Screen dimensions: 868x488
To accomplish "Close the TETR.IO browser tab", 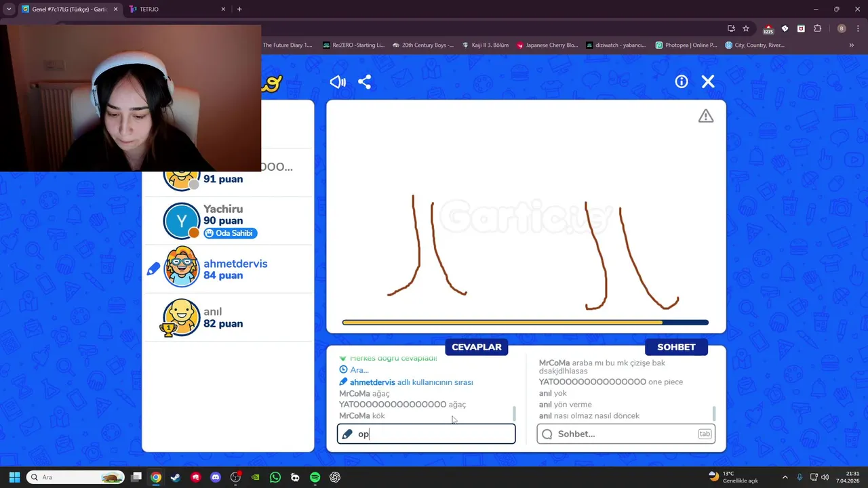I will pos(223,9).
